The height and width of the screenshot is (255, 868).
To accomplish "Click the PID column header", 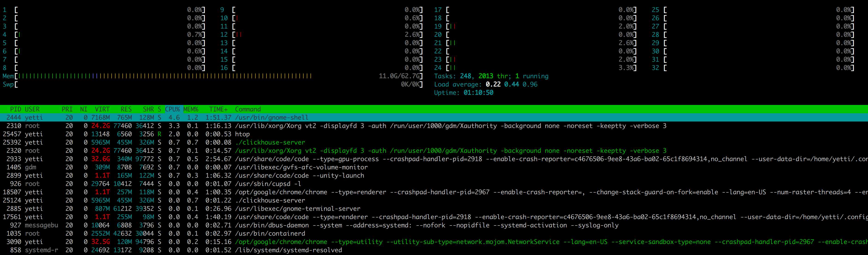I will [x=15, y=109].
